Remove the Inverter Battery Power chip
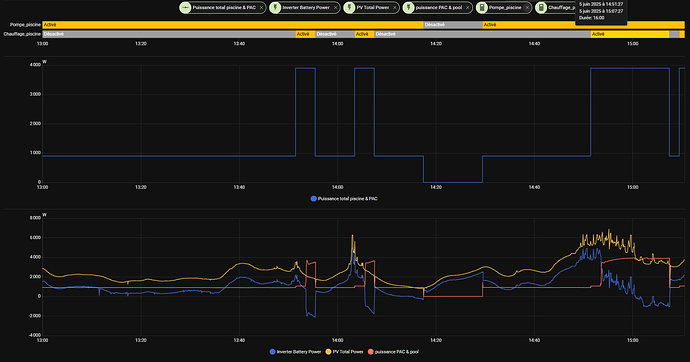 (335, 7)
